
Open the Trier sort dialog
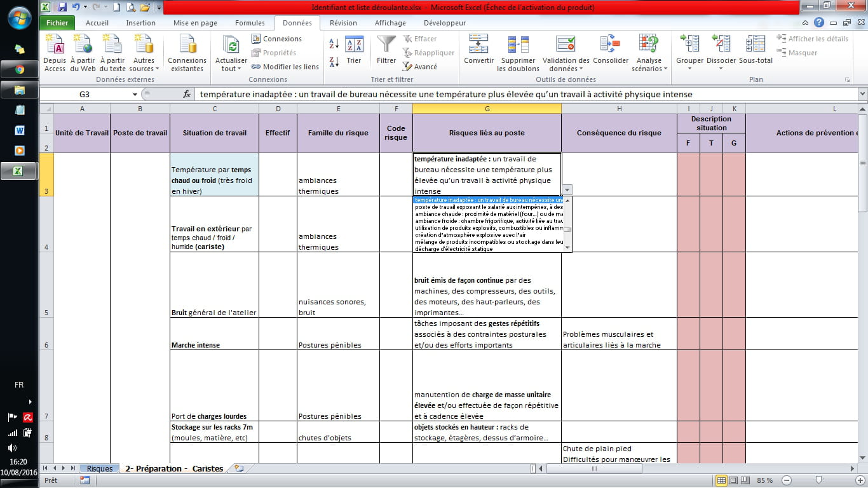click(x=354, y=50)
